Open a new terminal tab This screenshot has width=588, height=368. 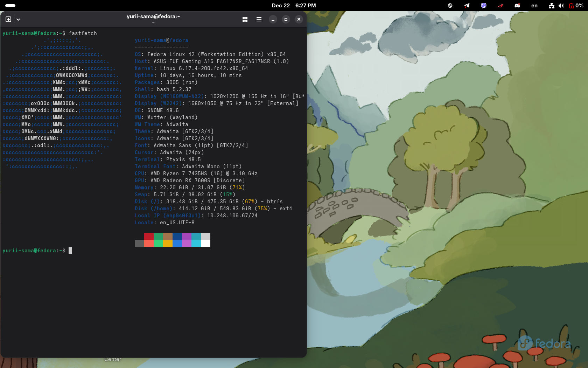8,19
